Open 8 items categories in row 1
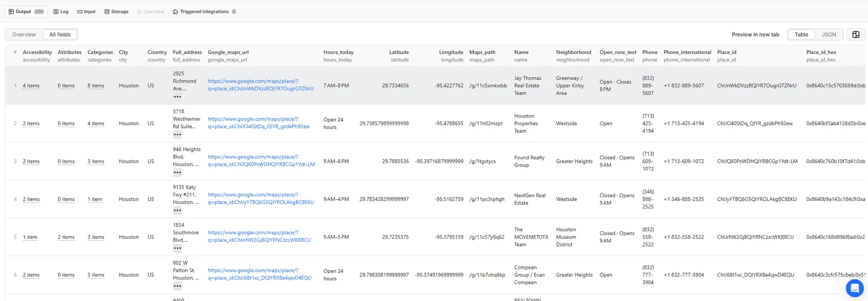The height and width of the screenshot is (301, 868). click(x=96, y=86)
